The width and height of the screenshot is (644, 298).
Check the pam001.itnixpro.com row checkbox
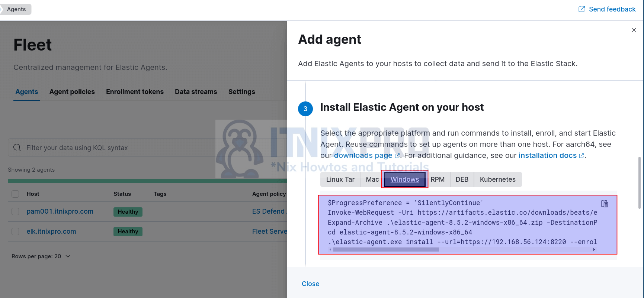tap(15, 211)
